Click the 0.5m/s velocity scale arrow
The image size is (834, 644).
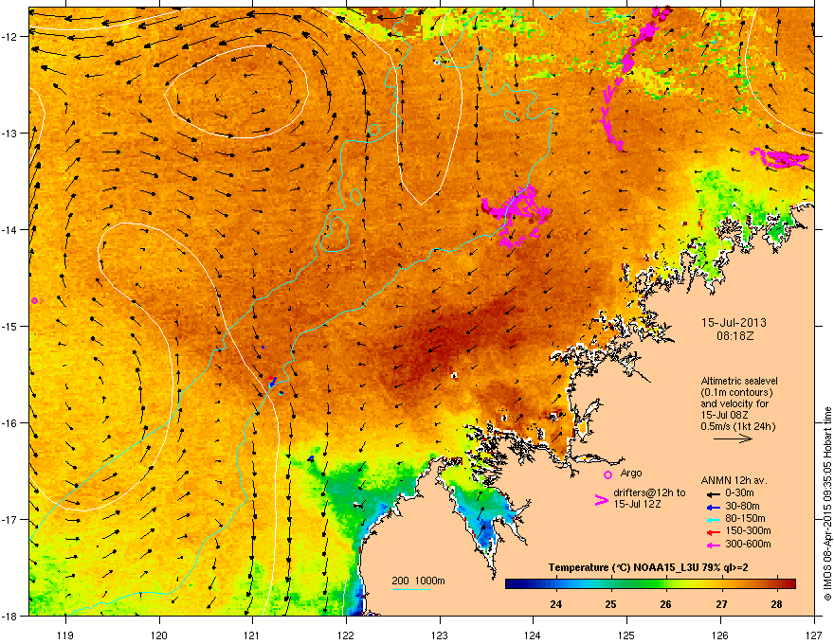coord(733,438)
